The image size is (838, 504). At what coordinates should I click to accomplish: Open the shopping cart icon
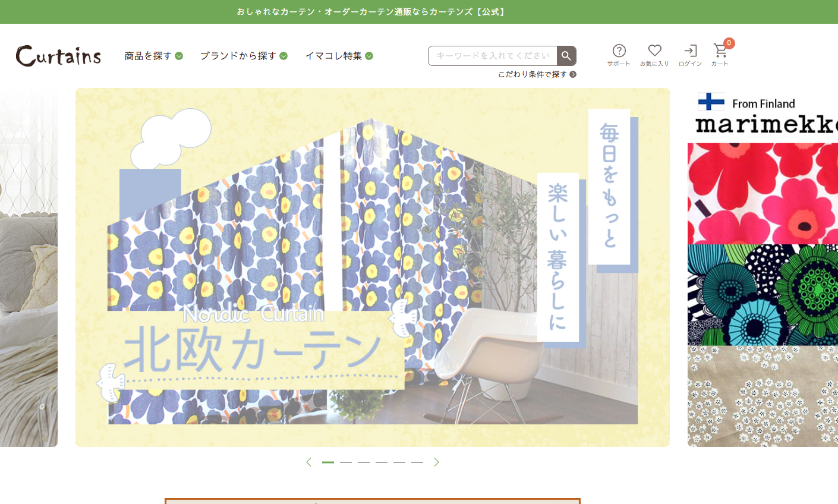pos(721,54)
